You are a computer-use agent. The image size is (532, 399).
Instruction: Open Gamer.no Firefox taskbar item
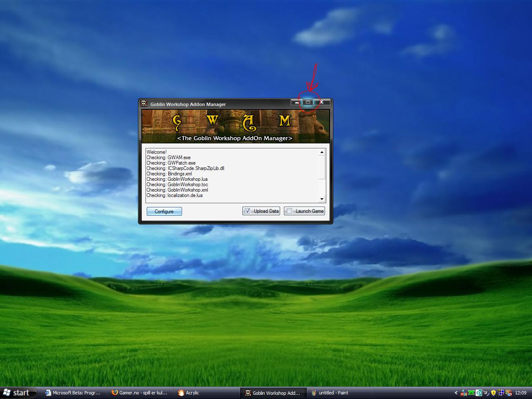click(x=140, y=393)
